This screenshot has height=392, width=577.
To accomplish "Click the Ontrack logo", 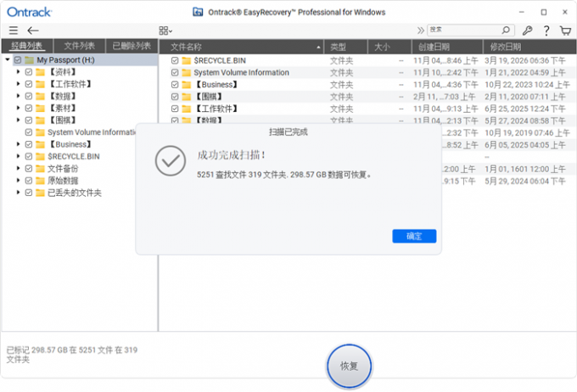I will click(30, 12).
